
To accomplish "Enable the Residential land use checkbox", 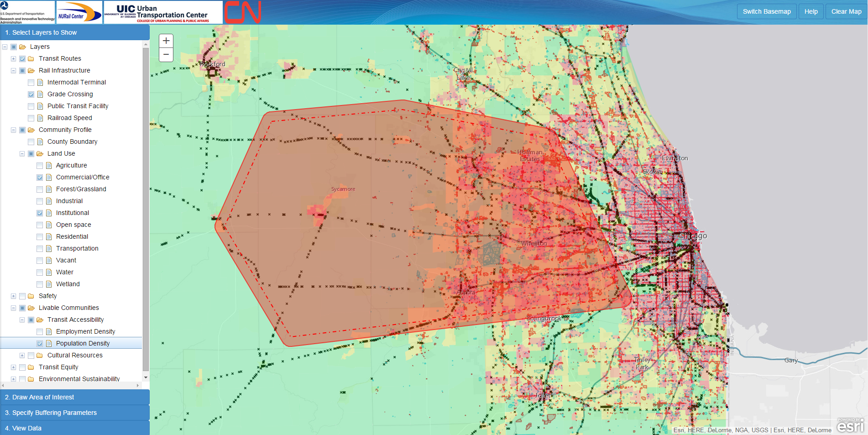I will 40,236.
